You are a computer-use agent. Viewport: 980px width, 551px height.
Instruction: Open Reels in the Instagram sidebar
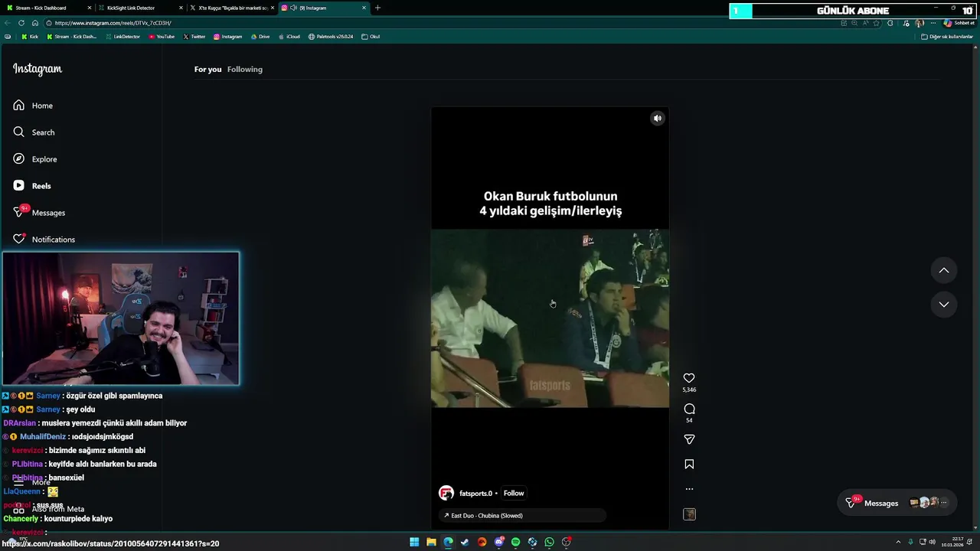(32, 186)
